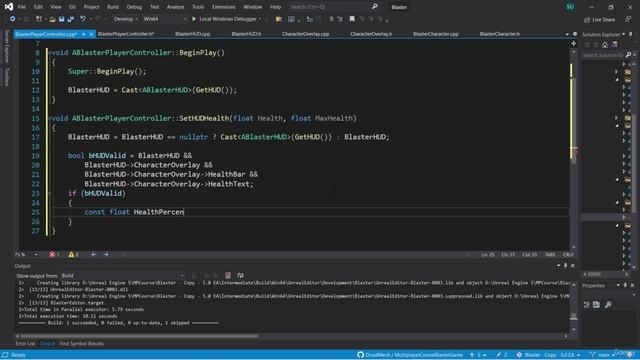Click the search magnifier icon in the title bar
Viewport: 640px width, 360px height.
click(374, 7)
